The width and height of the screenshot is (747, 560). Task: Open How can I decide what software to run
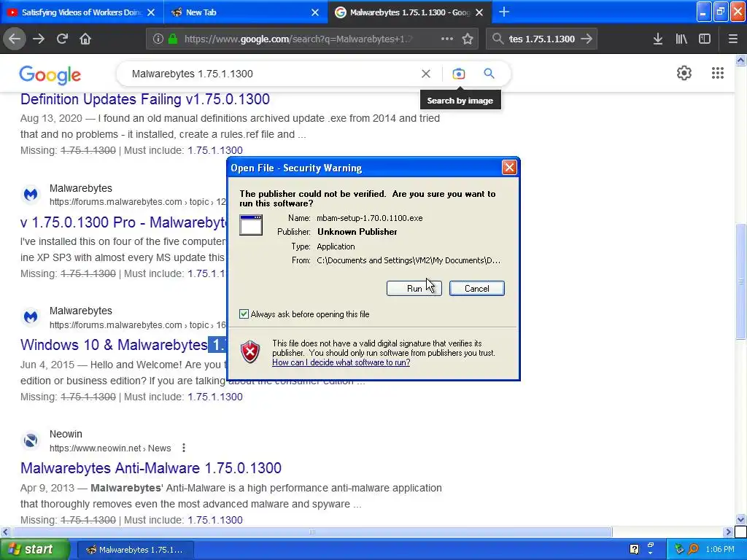[341, 362]
